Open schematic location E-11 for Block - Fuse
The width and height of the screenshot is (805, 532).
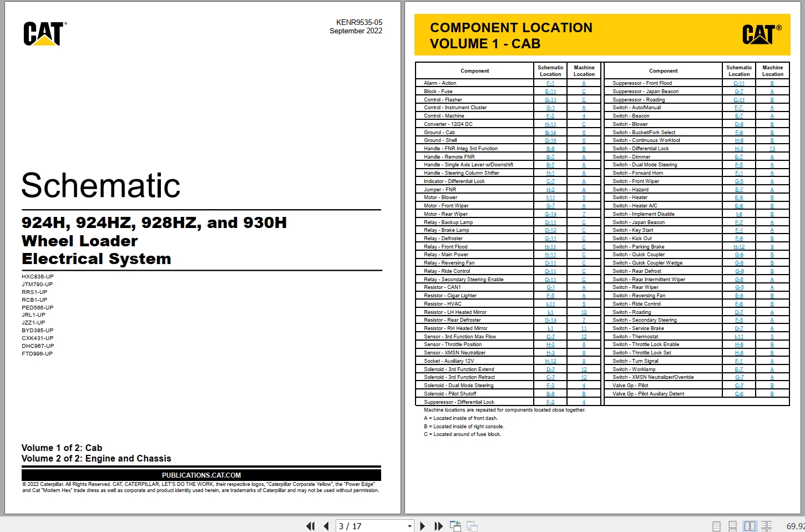click(x=550, y=92)
